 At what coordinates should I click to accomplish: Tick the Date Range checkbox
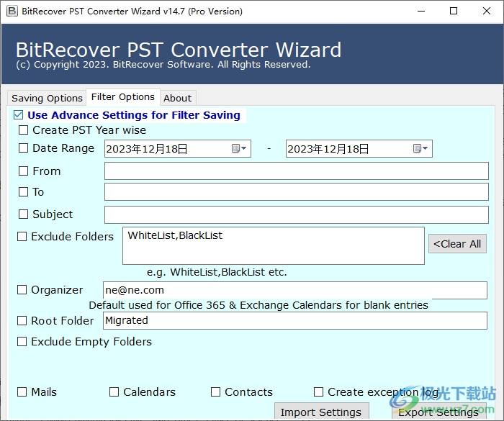tap(23, 148)
